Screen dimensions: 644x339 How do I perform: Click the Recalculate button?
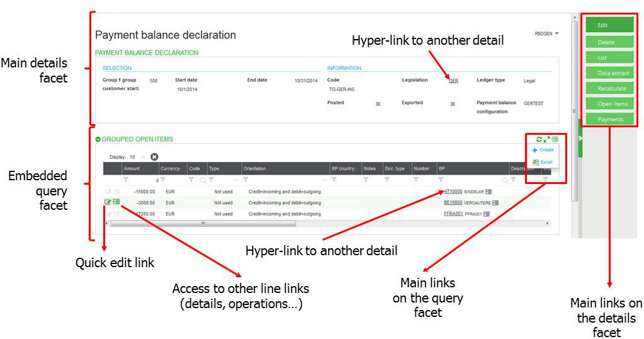(609, 88)
